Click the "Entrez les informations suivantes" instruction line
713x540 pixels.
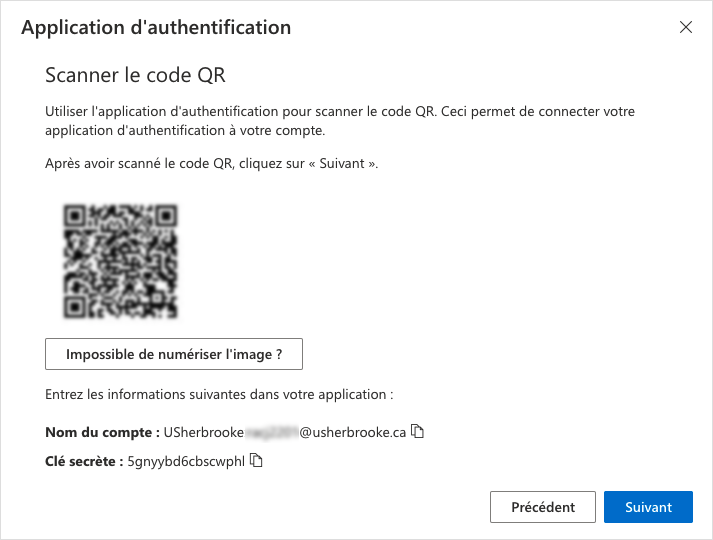[x=219, y=395]
